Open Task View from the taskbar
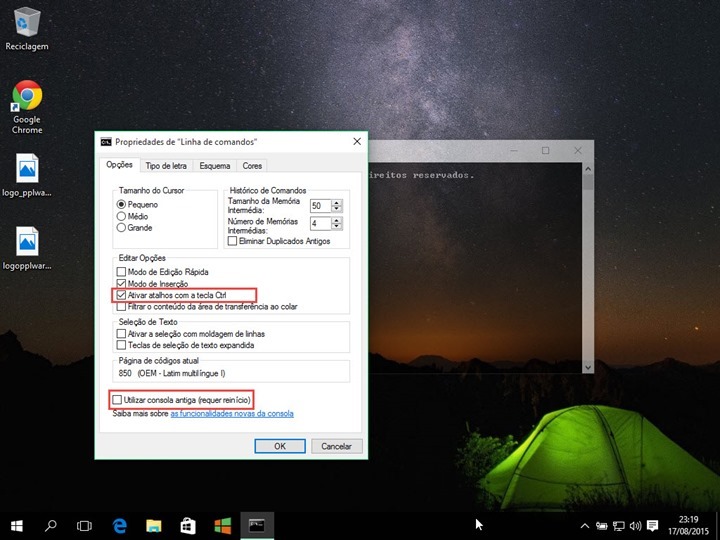 tap(84, 526)
